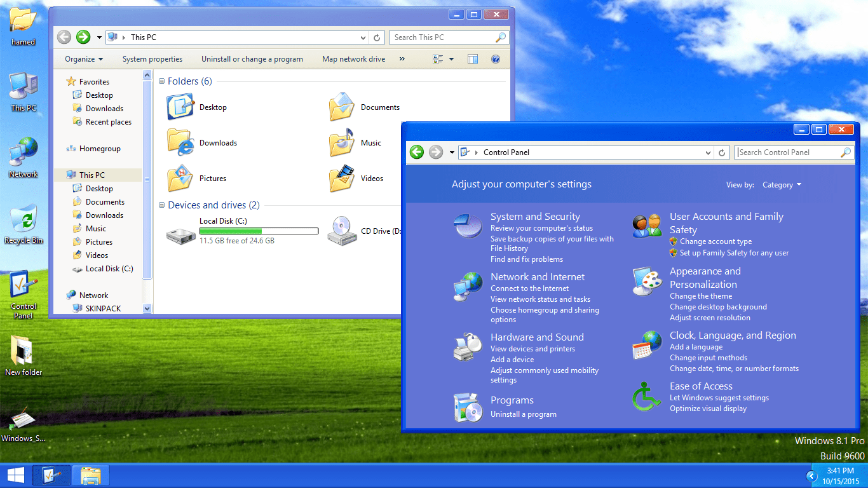
Task: Click Add a language link
Action: [696, 347]
